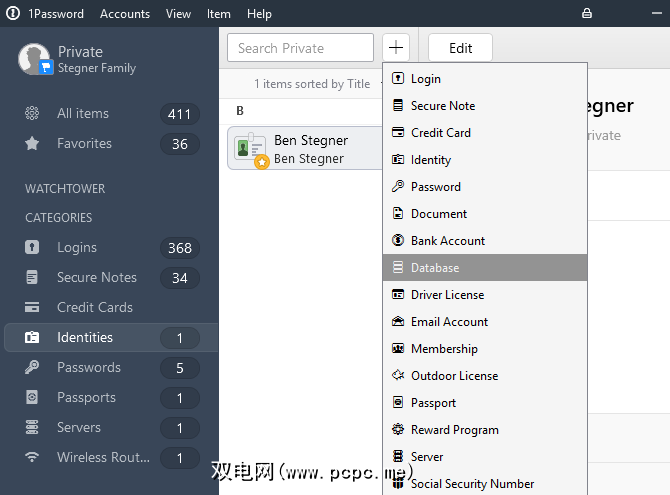The width and height of the screenshot is (670, 495).
Task: Choose Social Security Number from list
Action: 485,483
